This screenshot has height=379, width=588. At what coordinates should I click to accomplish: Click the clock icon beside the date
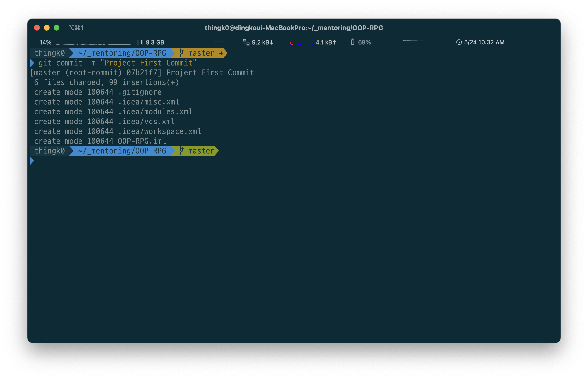[x=459, y=42]
